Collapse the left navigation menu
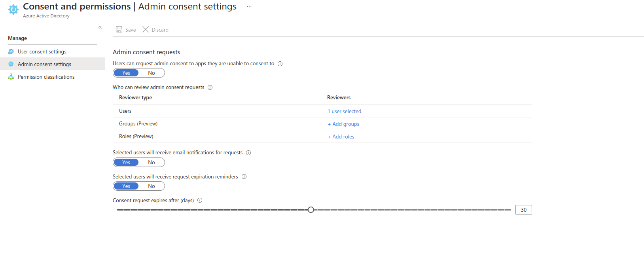This screenshot has width=644, height=277. [x=100, y=27]
